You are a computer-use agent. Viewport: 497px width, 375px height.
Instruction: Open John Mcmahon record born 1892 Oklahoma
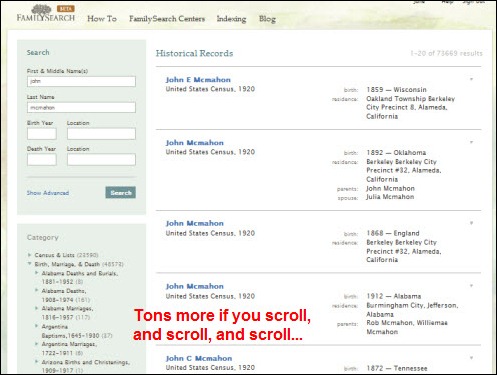click(195, 143)
